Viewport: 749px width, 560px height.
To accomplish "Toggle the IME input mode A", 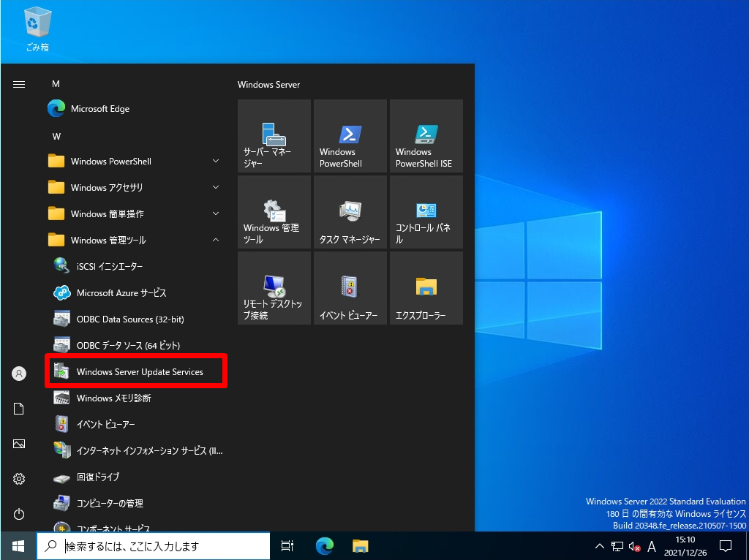I will pos(651,546).
